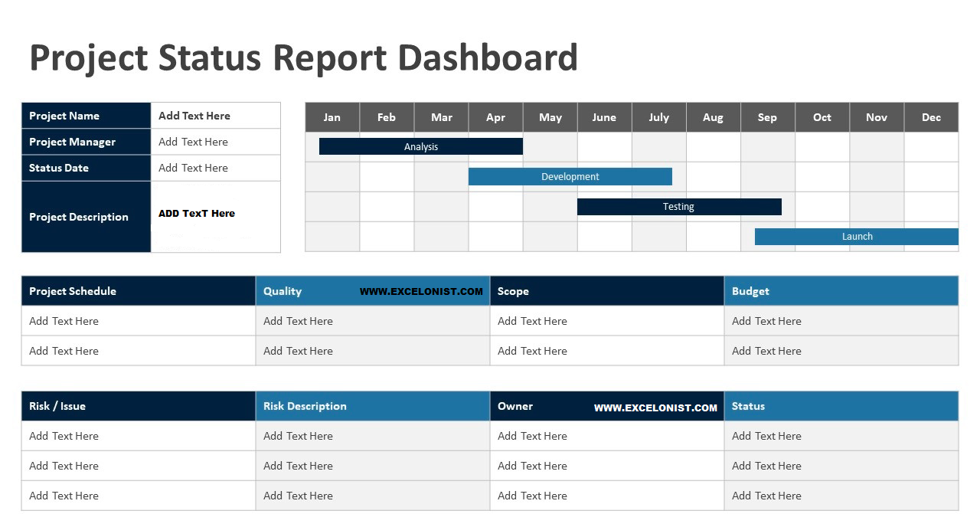
Task: Click the Analysis phase bar
Action: 420,146
